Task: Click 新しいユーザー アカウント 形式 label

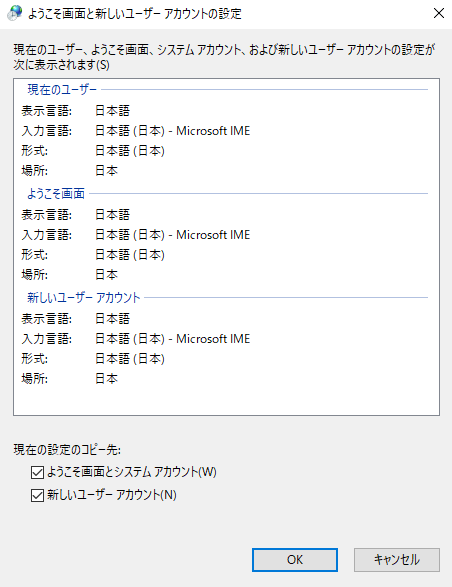Action: (x=34, y=359)
